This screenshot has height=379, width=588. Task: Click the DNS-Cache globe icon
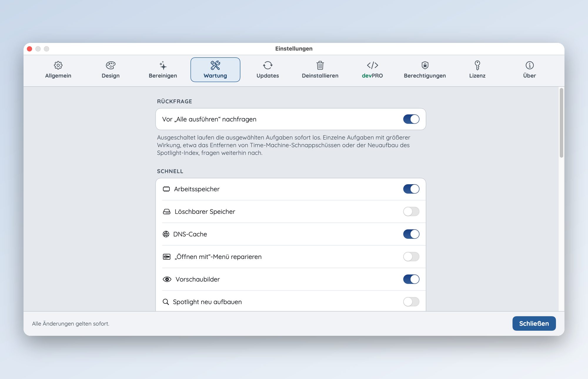tap(166, 234)
